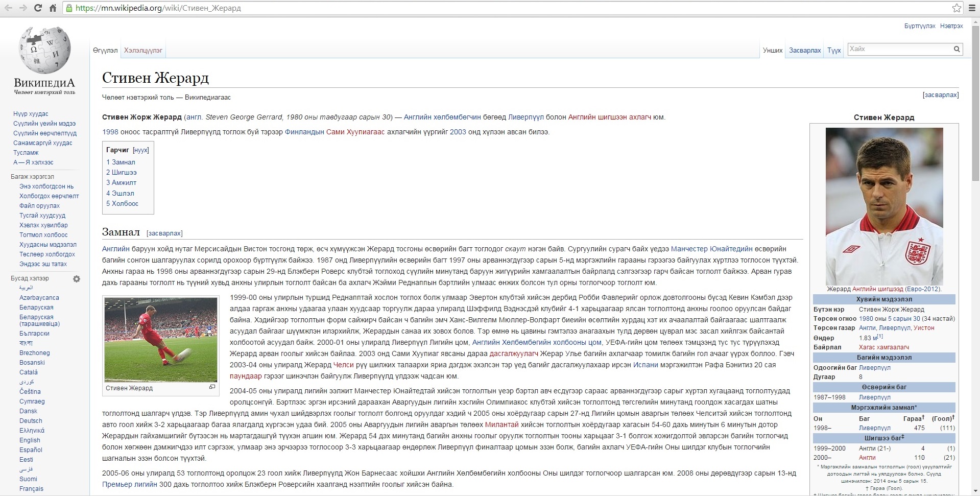Image resolution: width=980 pixels, height=496 pixels.
Task: Jump to contents item 2 Шигшээ
Action: pos(122,172)
